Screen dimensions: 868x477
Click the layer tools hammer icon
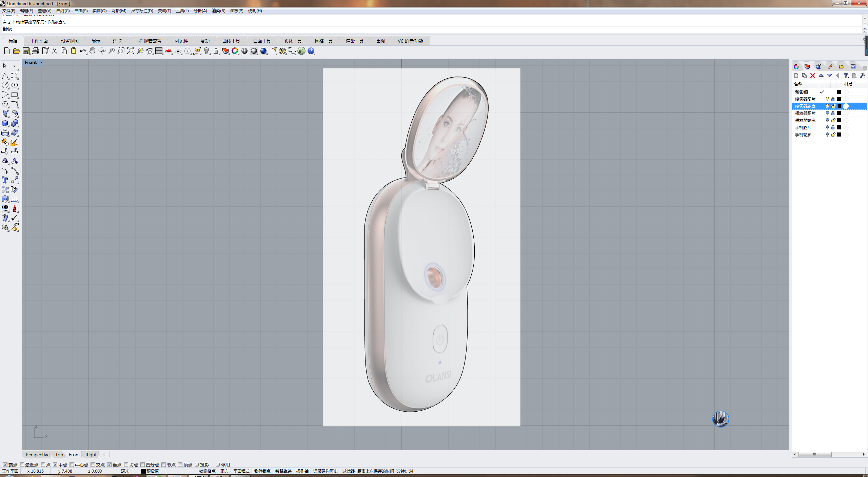point(863,76)
